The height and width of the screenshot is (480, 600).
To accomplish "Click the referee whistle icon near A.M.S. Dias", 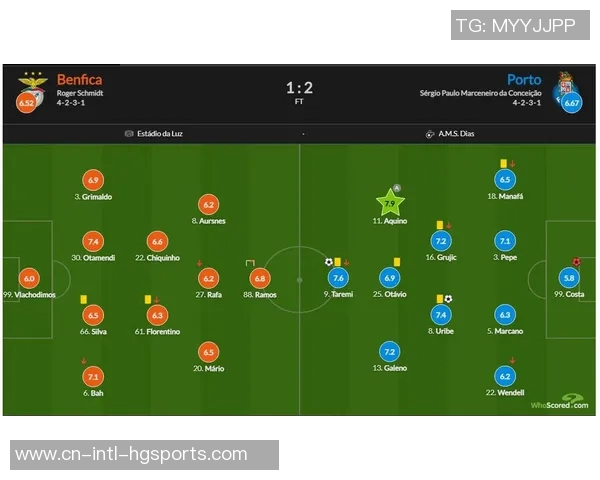I will pyautogui.click(x=430, y=133).
